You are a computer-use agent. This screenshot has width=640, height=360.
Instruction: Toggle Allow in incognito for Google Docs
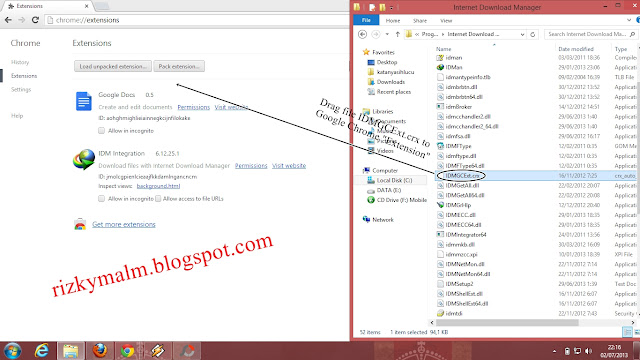pos(101,131)
